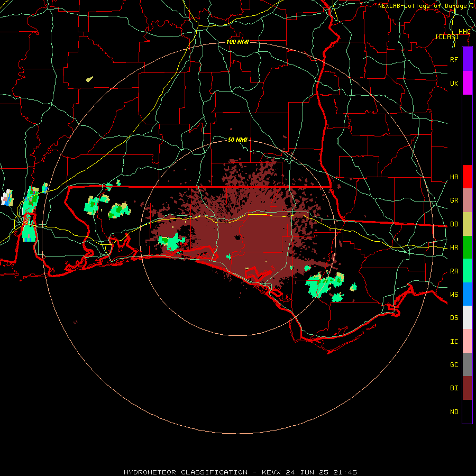Click the [CLAS] units label

(x=447, y=36)
